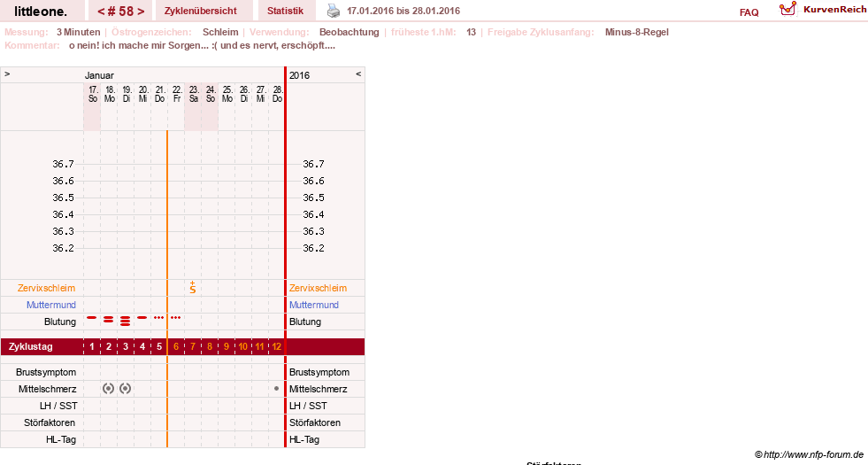Select cycle day 12 cell
Viewport: 868px width, 465px height.
coord(276,346)
